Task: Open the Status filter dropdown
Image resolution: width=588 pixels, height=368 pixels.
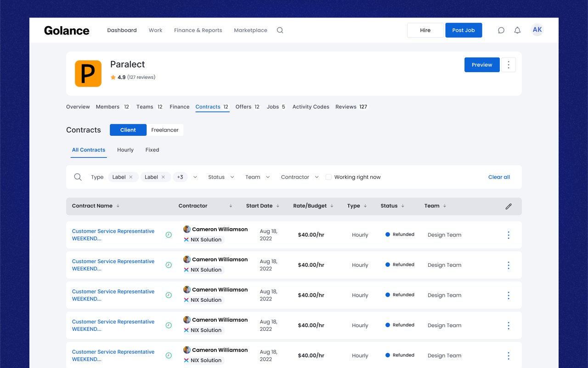Action: pos(221,177)
